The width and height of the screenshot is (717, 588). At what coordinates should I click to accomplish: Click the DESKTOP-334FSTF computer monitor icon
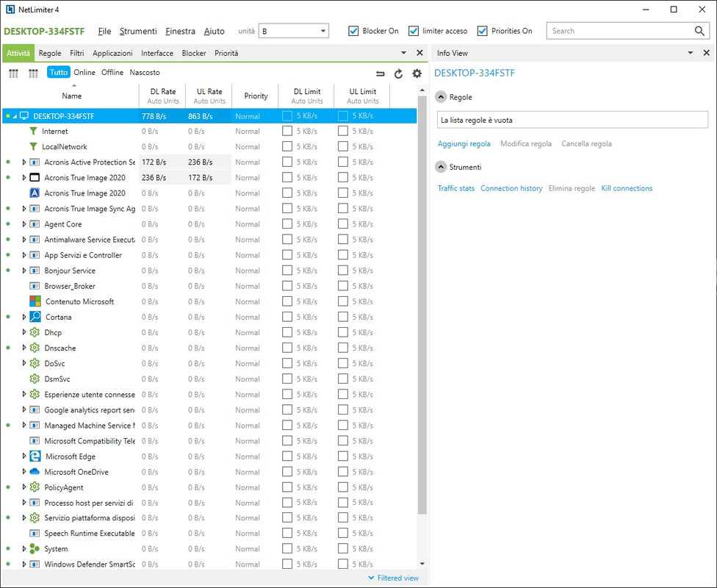24,116
